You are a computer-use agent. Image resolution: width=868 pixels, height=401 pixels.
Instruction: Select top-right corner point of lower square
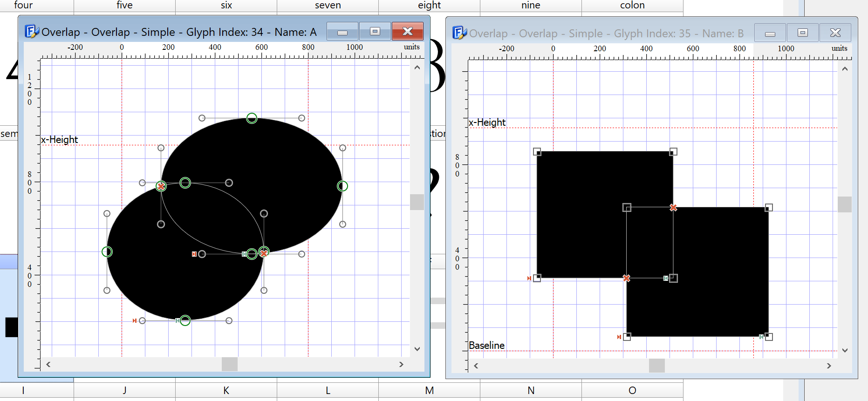[x=769, y=208]
